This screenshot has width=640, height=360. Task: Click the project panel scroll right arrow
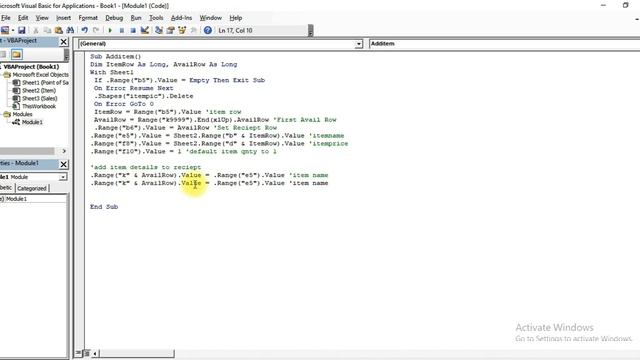(64, 151)
